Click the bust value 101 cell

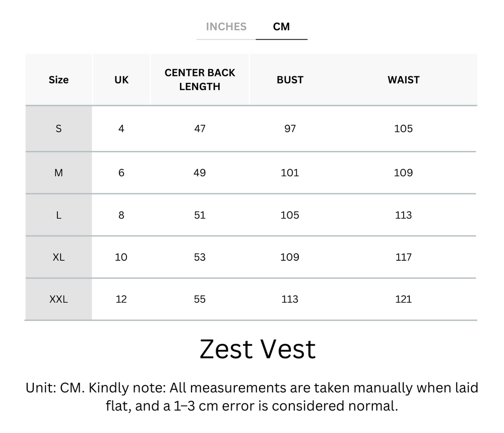289,172
